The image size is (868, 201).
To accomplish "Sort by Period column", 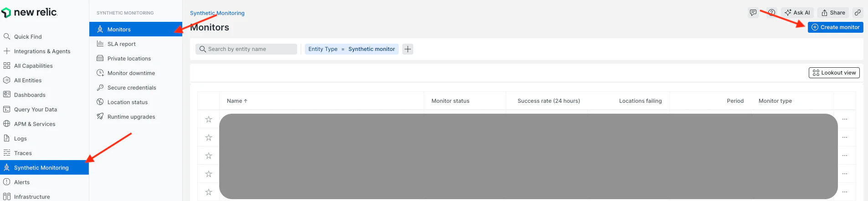I will (x=735, y=101).
